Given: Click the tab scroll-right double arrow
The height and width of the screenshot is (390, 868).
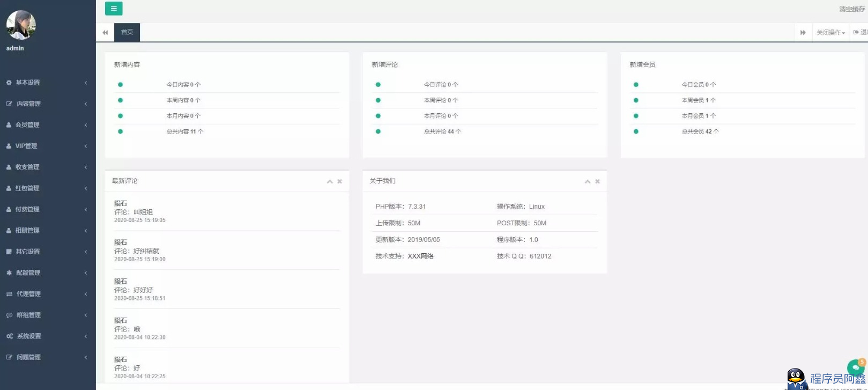Looking at the screenshot, I should (803, 33).
